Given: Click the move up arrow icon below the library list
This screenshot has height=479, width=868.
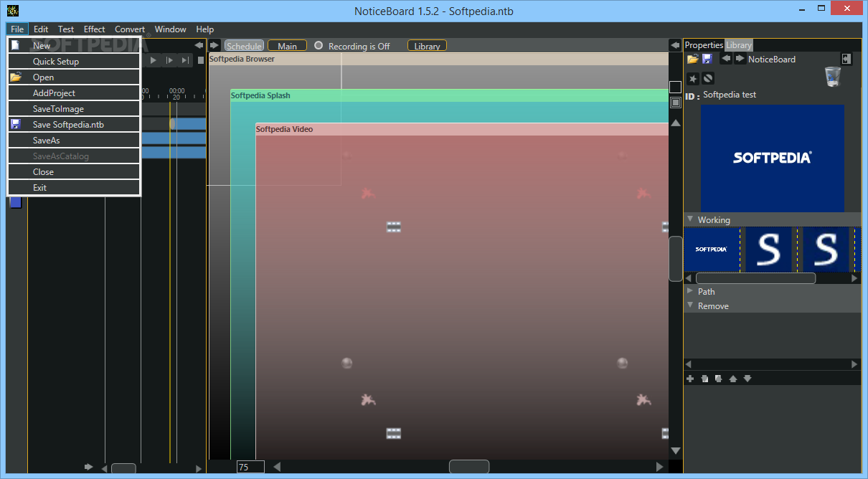Looking at the screenshot, I should (733, 379).
